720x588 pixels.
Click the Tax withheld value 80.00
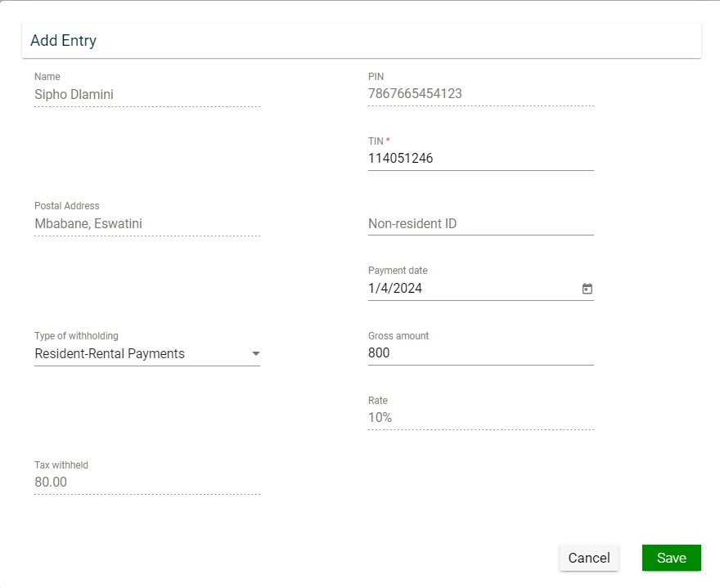(147, 483)
